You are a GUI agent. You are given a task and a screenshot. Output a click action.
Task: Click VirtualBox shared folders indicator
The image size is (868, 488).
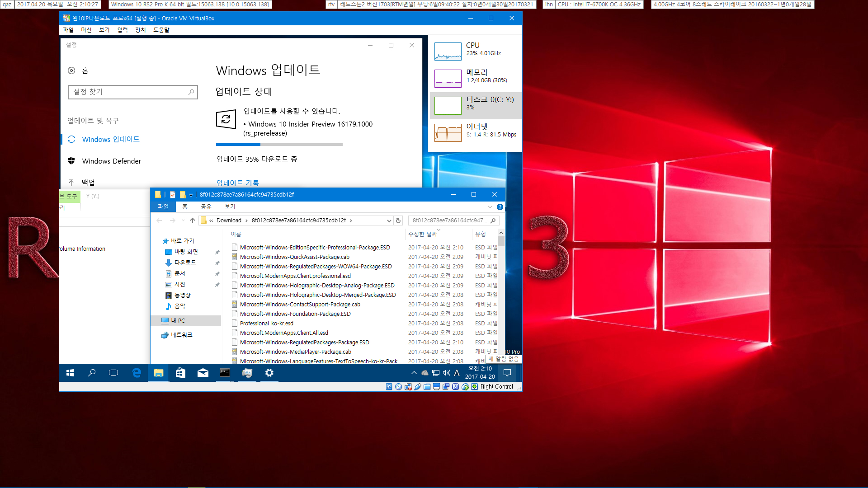click(x=427, y=387)
